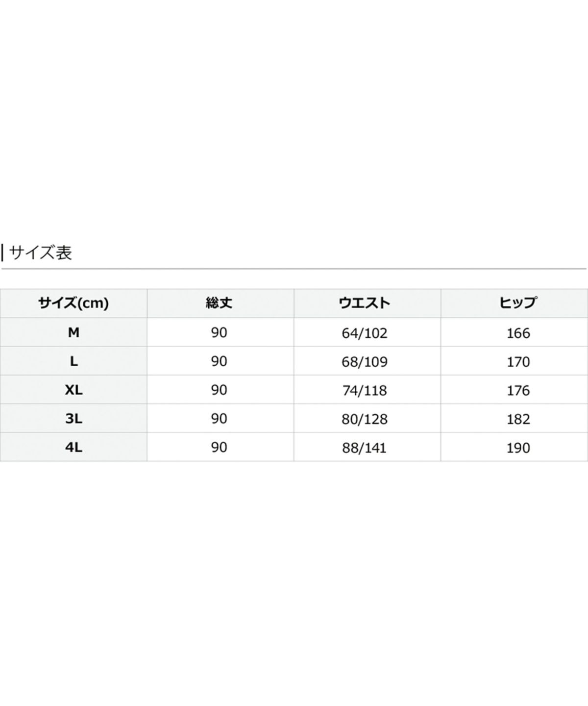588x706 pixels.
Task: Select the ウエスト column header
Action: click(x=365, y=303)
